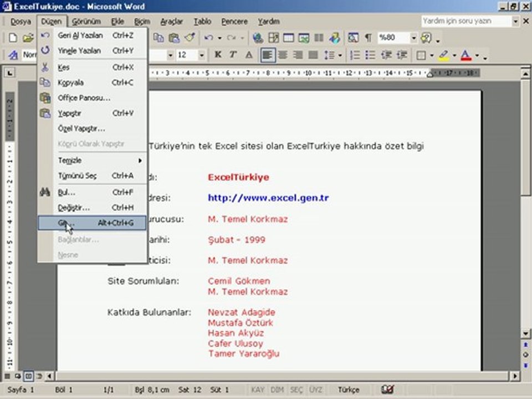
Task: Select the Format Painter brush
Action: 190,38
